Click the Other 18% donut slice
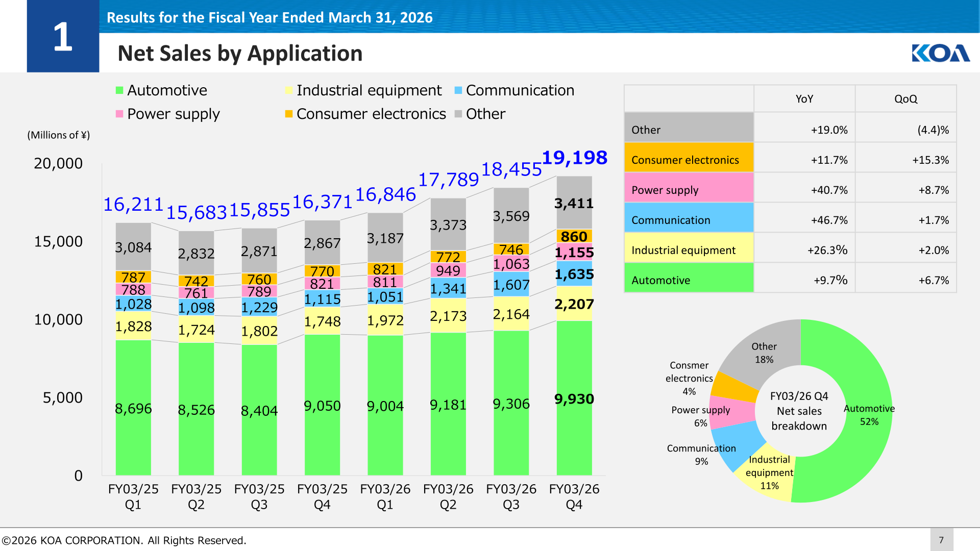Image resolution: width=980 pixels, height=551 pixels. click(764, 353)
